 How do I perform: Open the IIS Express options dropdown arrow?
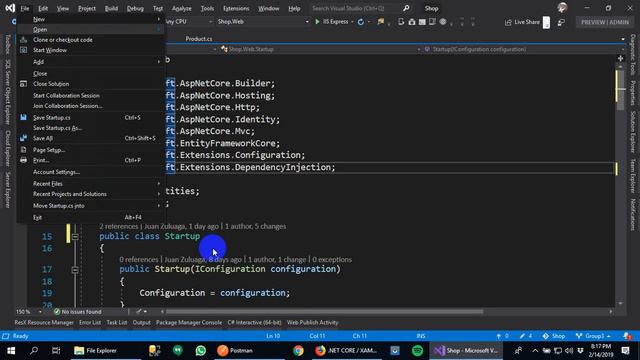coord(352,22)
